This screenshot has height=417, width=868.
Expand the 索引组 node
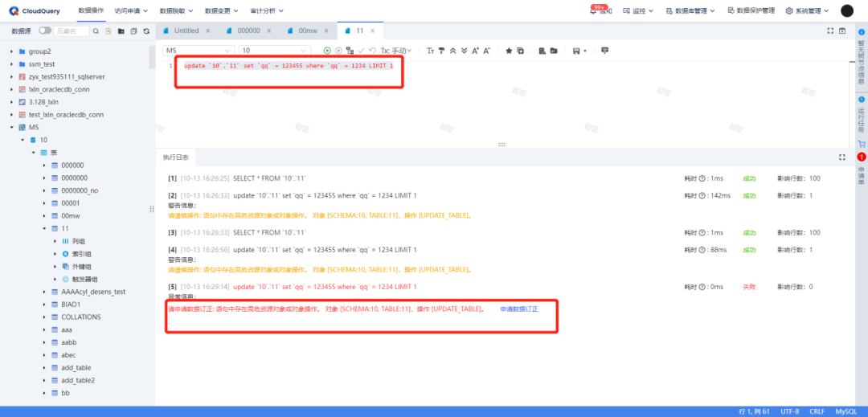pos(55,254)
